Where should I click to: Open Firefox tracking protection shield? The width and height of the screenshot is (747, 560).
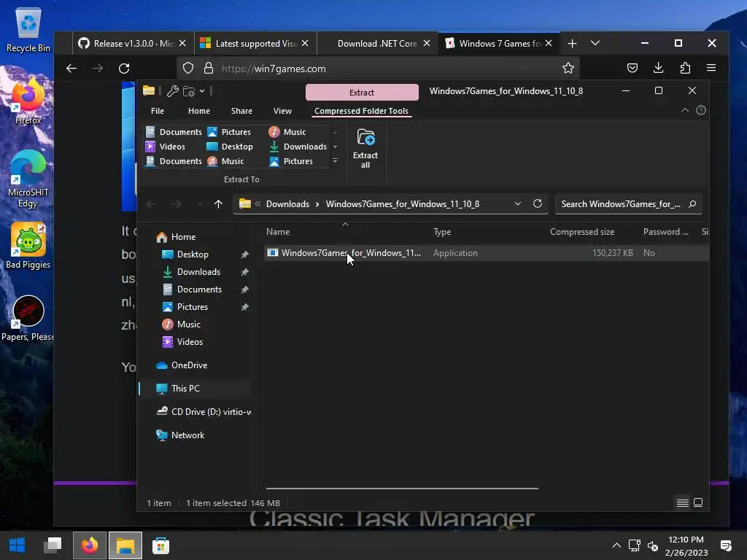(188, 68)
